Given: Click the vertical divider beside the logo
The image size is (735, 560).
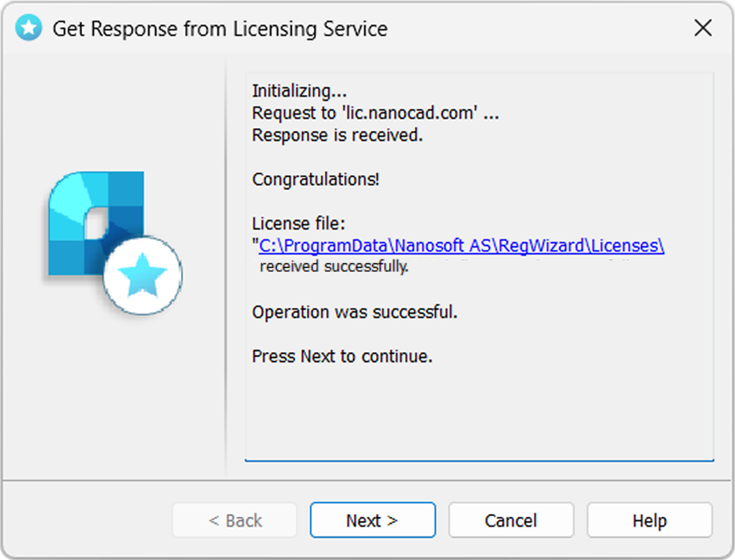Looking at the screenshot, I should tap(226, 267).
